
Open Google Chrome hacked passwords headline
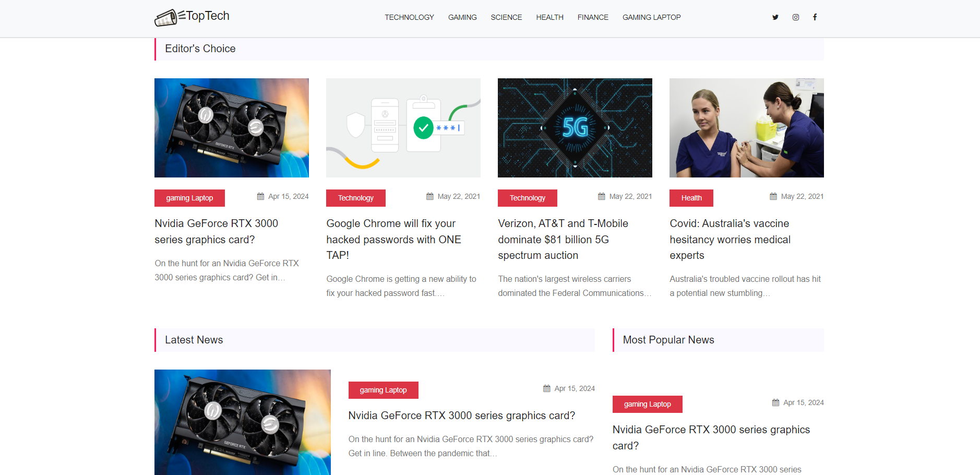(393, 239)
